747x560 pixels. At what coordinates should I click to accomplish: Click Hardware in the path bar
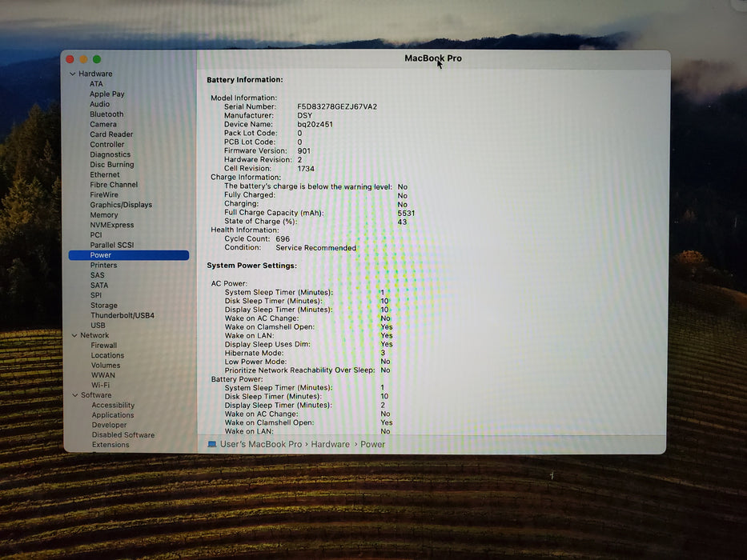pos(330,444)
